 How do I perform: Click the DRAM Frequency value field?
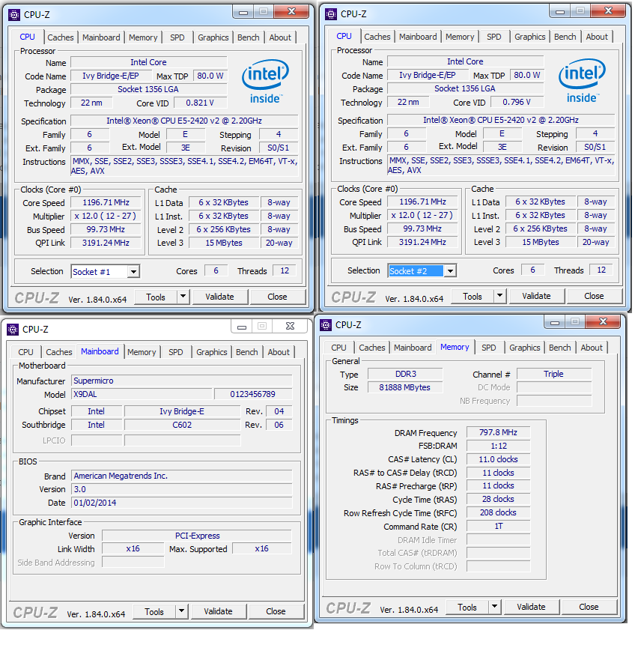click(x=498, y=433)
